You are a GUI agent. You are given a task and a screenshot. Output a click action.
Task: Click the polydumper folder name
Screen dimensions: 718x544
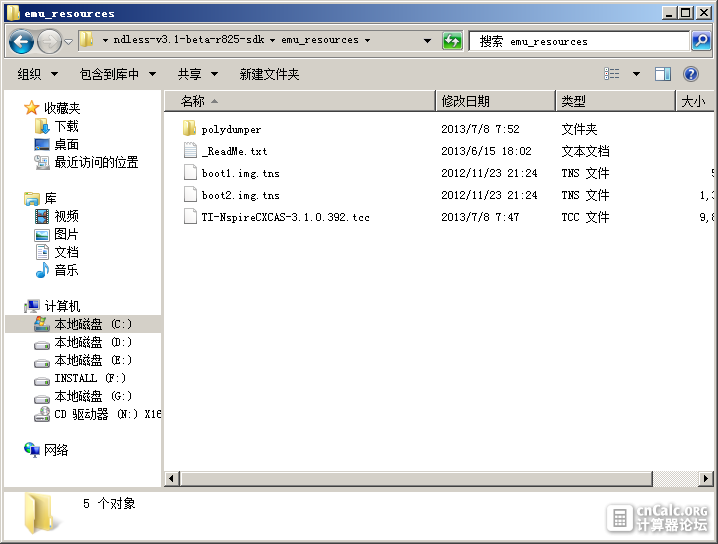pos(231,130)
